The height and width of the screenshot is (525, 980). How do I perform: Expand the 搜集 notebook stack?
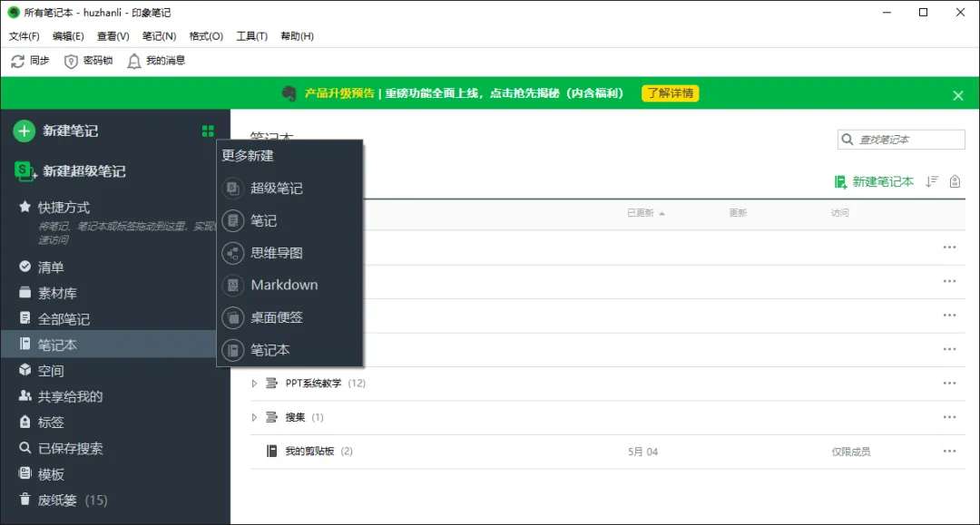[x=254, y=417]
